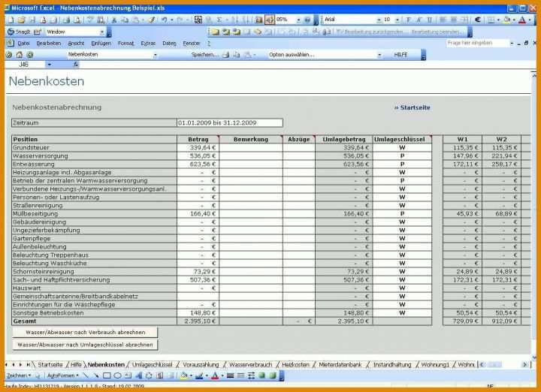Click the fx insert function icon

pos(76,65)
